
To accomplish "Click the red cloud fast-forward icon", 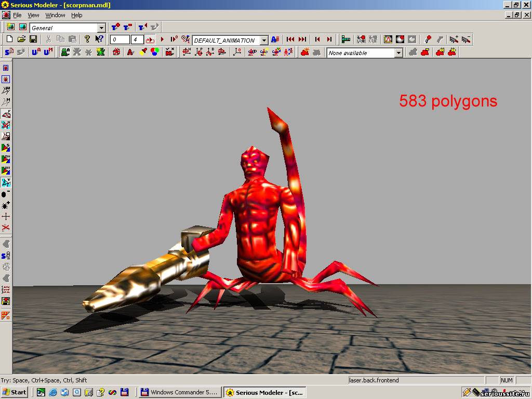I will click(452, 52).
